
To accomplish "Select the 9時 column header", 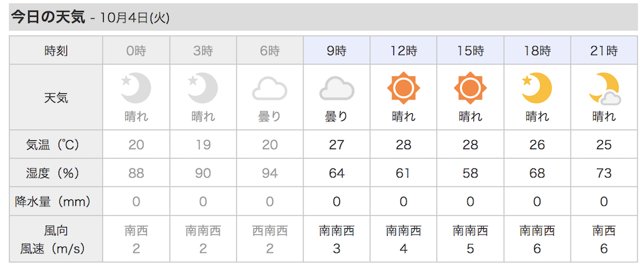I will coord(337,51).
